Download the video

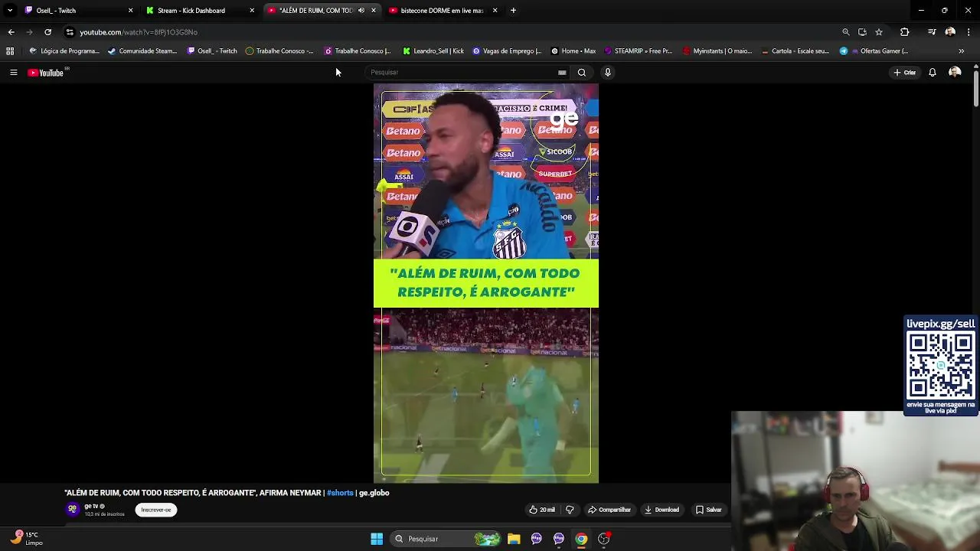pos(661,510)
